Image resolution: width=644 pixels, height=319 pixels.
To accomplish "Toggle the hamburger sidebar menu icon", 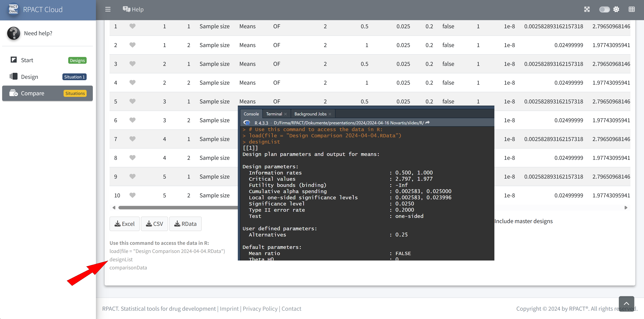I will 108,9.
